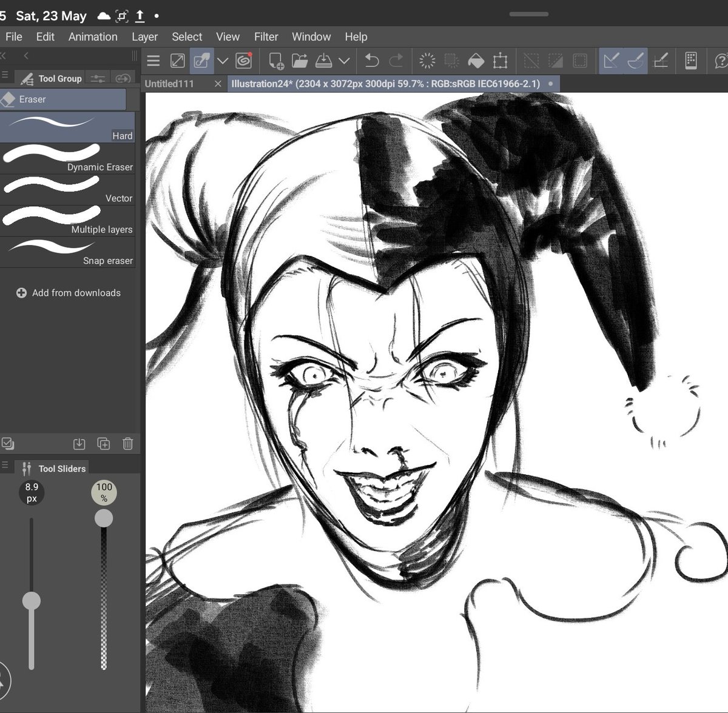Select the Eraser tool group header
Screen dimensions: 728x713
(x=63, y=99)
